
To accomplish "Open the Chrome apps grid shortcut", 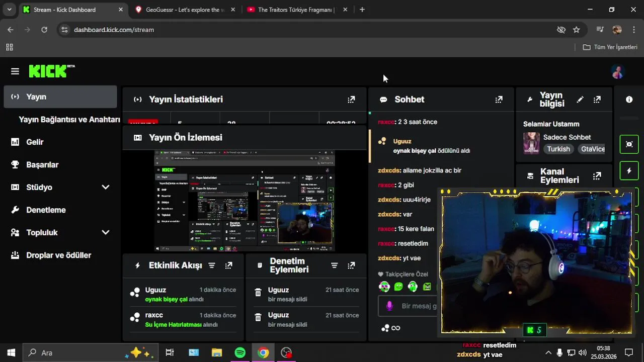I will 9,47.
